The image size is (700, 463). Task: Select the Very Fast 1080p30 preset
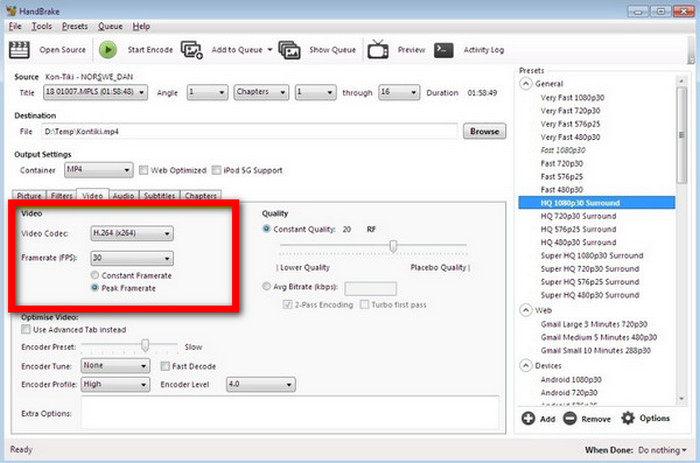tap(572, 97)
